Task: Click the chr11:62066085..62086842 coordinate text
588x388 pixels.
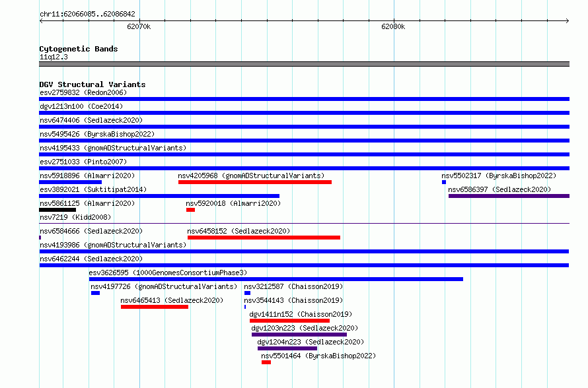Action: click(x=87, y=14)
